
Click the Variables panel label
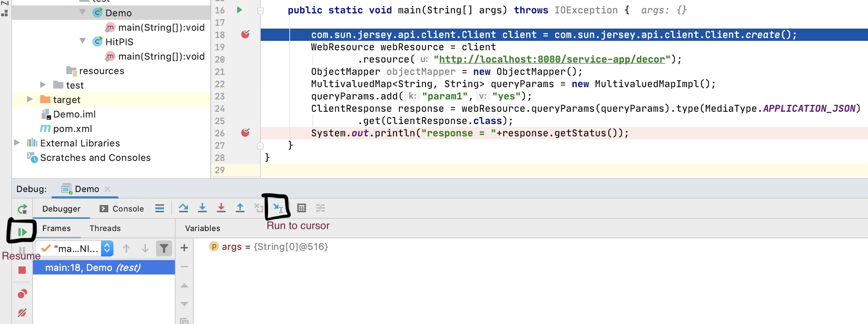(202, 228)
